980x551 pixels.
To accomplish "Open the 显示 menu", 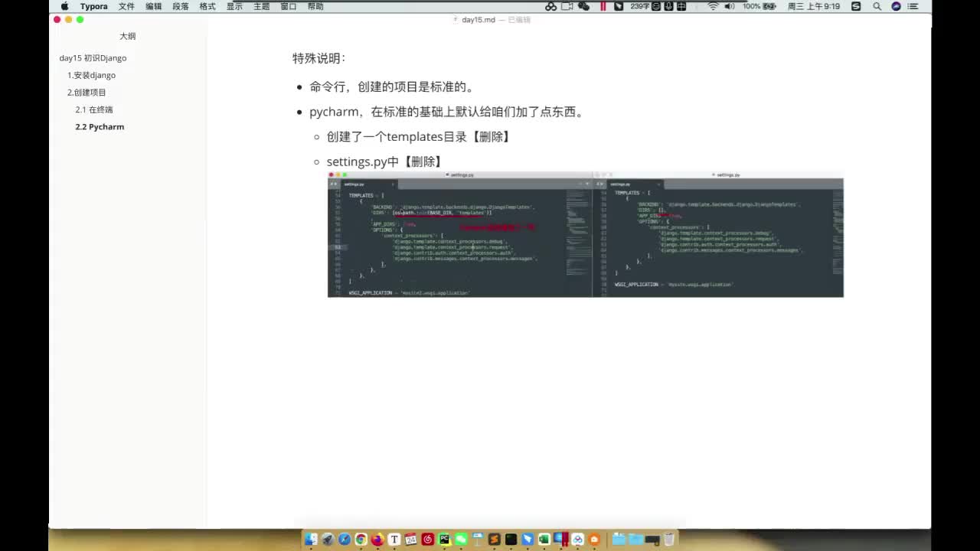I will click(x=234, y=6).
